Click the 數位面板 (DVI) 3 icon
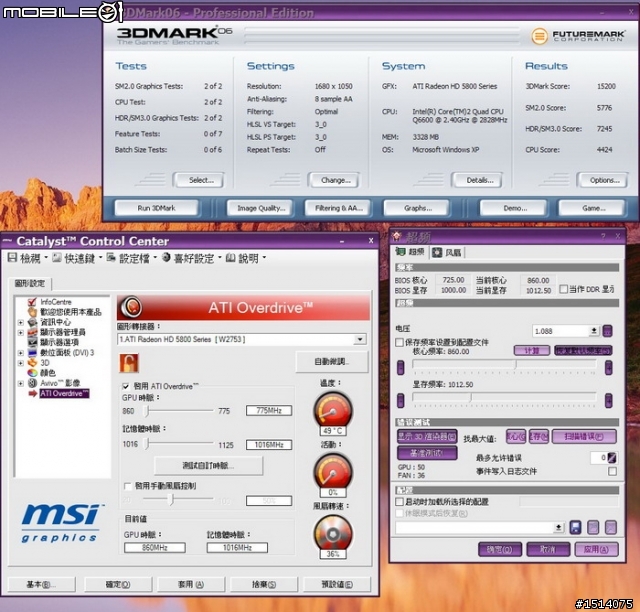This screenshot has width=640, height=612. coord(32,352)
